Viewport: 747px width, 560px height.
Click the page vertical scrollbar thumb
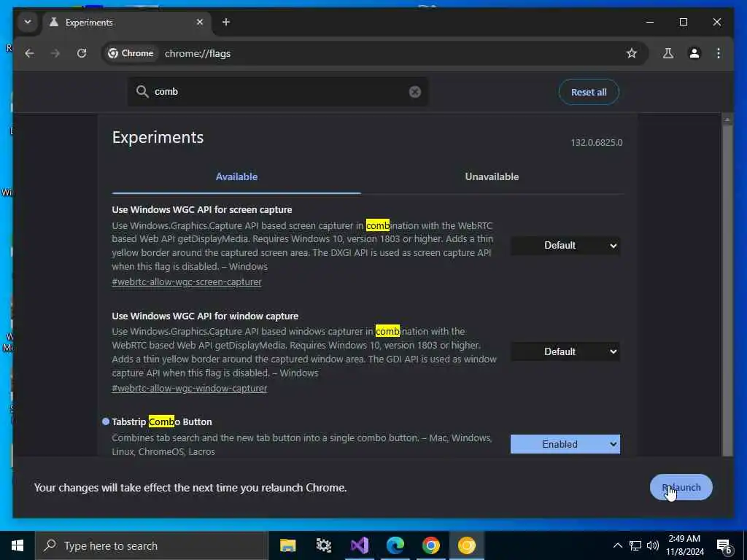click(727, 290)
